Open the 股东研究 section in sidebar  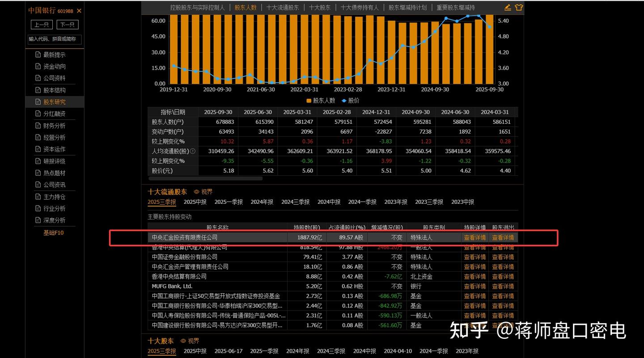[55, 102]
